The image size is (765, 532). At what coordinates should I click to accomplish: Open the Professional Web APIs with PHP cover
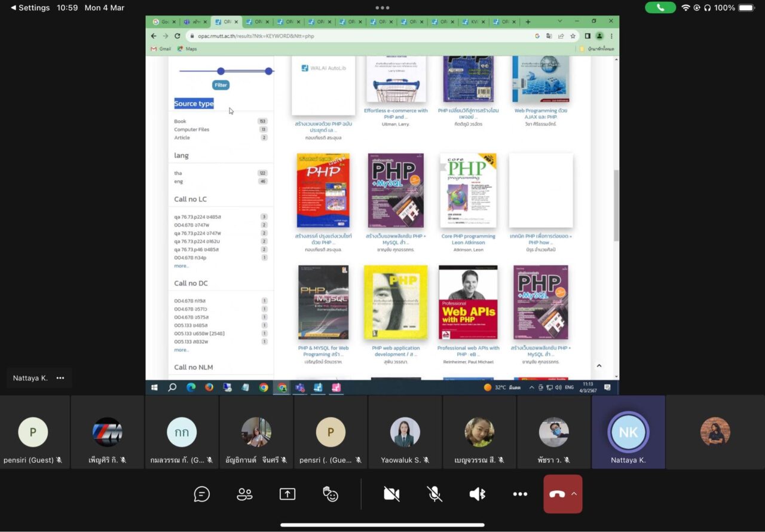click(x=468, y=302)
